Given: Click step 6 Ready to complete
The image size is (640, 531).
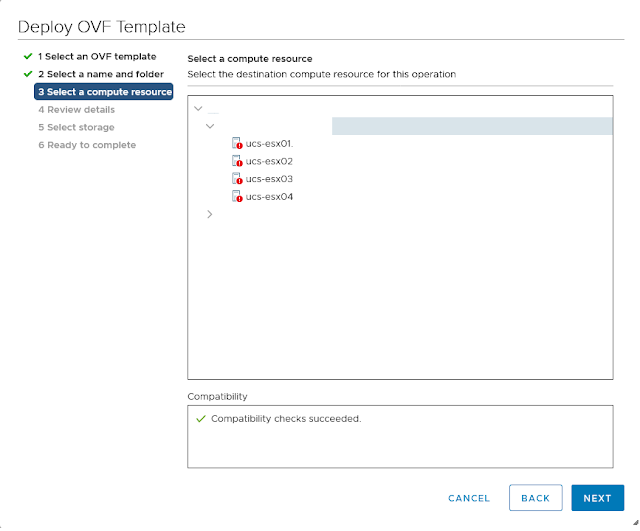Looking at the screenshot, I should [x=87, y=145].
